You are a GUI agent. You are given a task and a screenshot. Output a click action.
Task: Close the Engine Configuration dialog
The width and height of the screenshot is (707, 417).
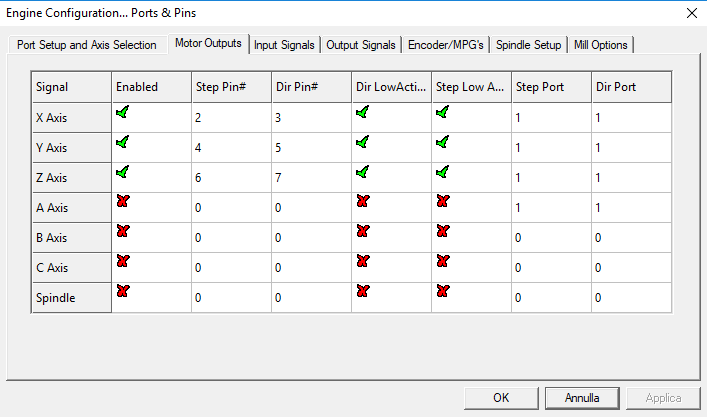692,13
